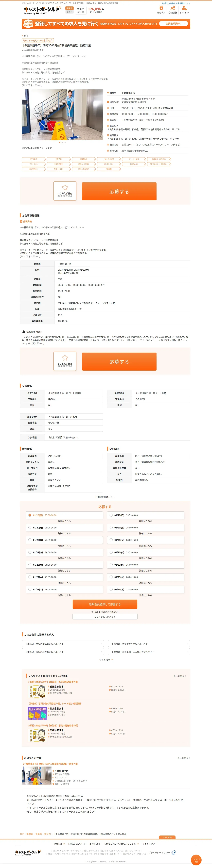Click the 即日勤務OK tag
The image size is (212, 868).
33,169
